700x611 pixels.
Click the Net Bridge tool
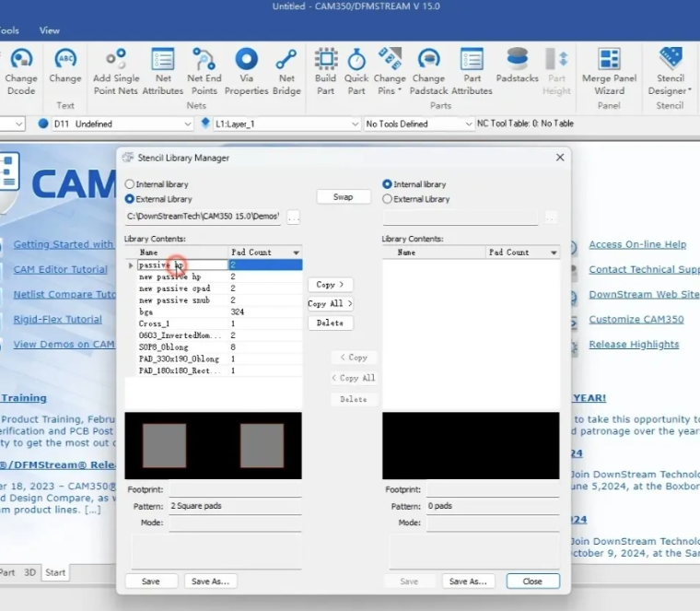coord(286,60)
